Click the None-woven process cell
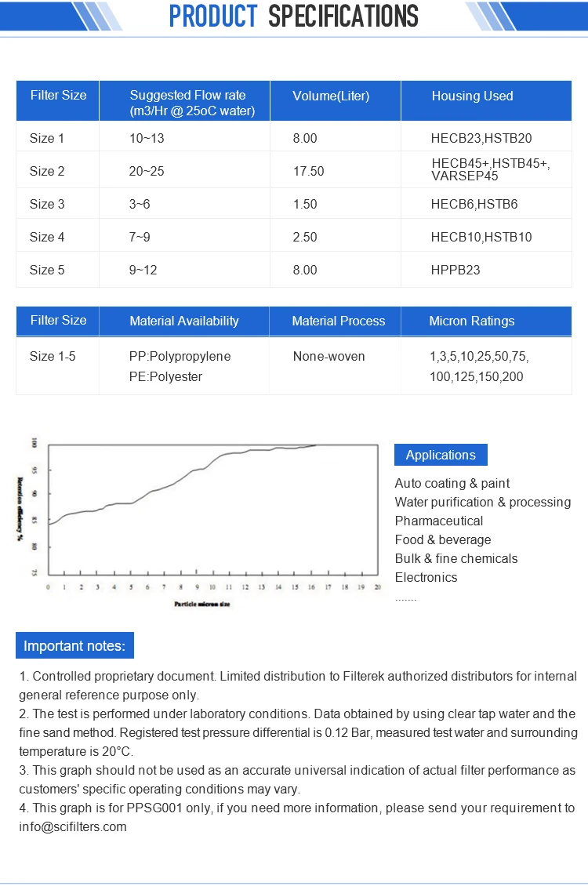Screen dimensions: 588x886 (328, 357)
